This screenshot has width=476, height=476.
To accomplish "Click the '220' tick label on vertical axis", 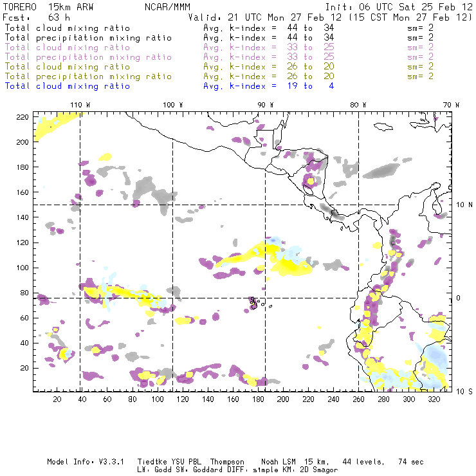I will tap(23, 117).
